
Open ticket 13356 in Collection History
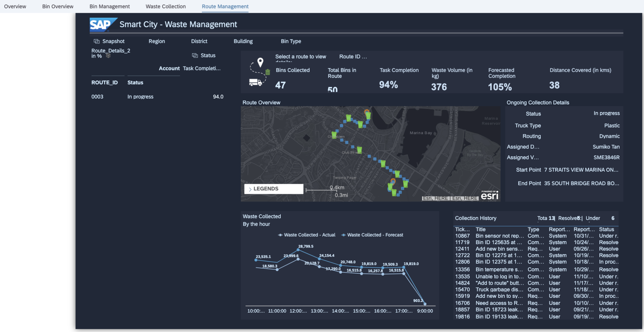click(x=462, y=269)
